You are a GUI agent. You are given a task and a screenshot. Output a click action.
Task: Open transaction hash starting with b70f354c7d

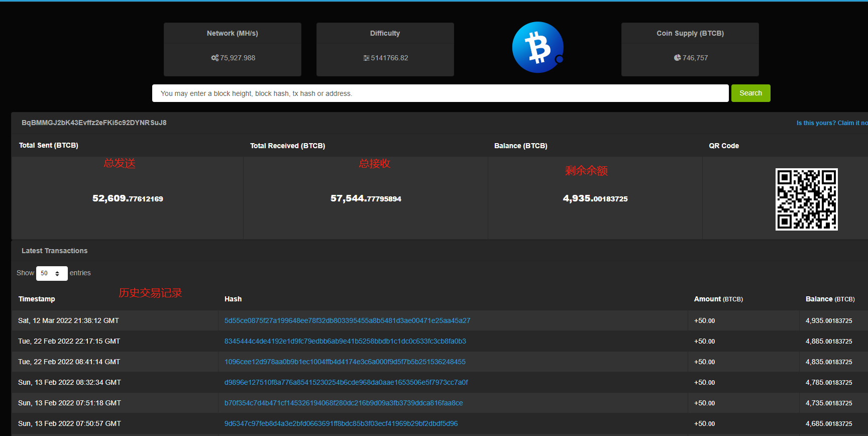(x=344, y=403)
